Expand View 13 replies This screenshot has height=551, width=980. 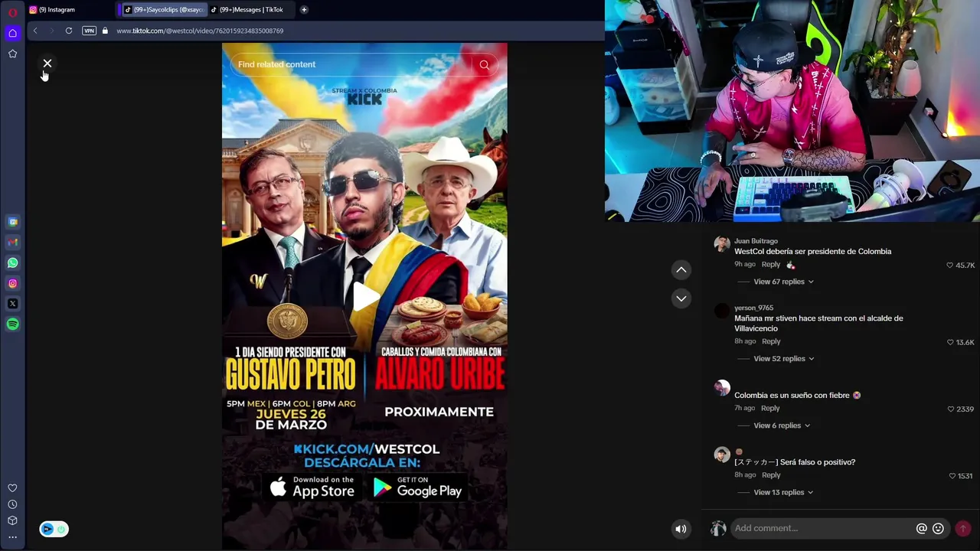tap(783, 493)
